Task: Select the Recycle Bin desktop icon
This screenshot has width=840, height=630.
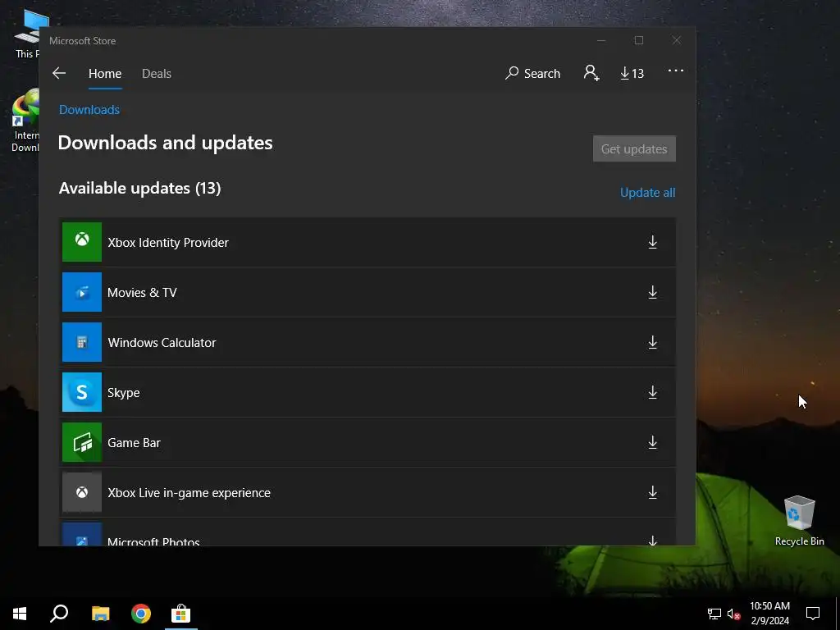Action: (799, 520)
